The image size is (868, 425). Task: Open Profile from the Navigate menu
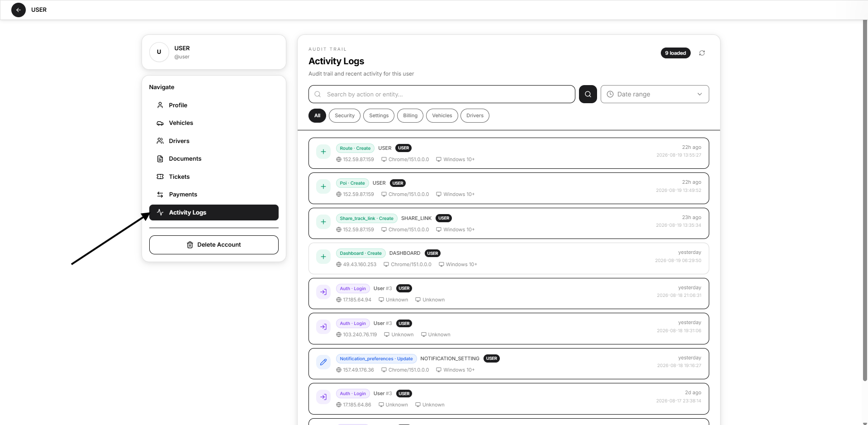214,105
